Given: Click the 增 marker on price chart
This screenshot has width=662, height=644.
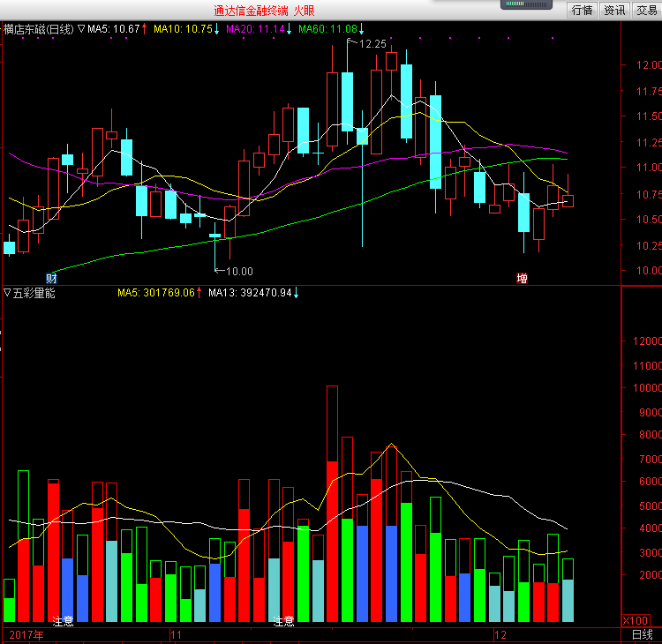Looking at the screenshot, I should 522,278.
